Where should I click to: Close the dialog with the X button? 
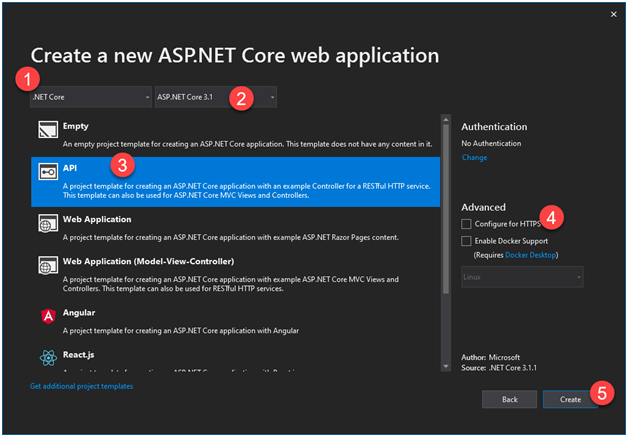(612, 14)
